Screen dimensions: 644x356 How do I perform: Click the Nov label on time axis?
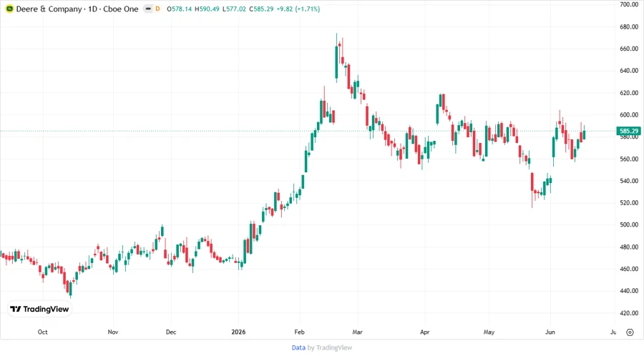(x=113, y=332)
